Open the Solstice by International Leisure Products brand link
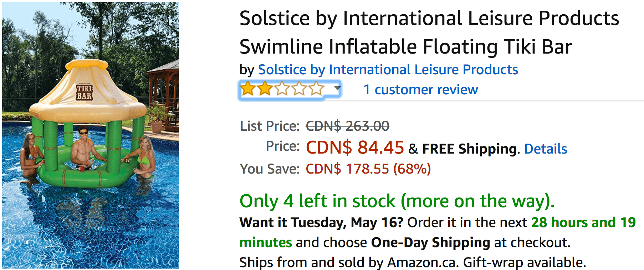This screenshot has width=644, height=270. 388,70
